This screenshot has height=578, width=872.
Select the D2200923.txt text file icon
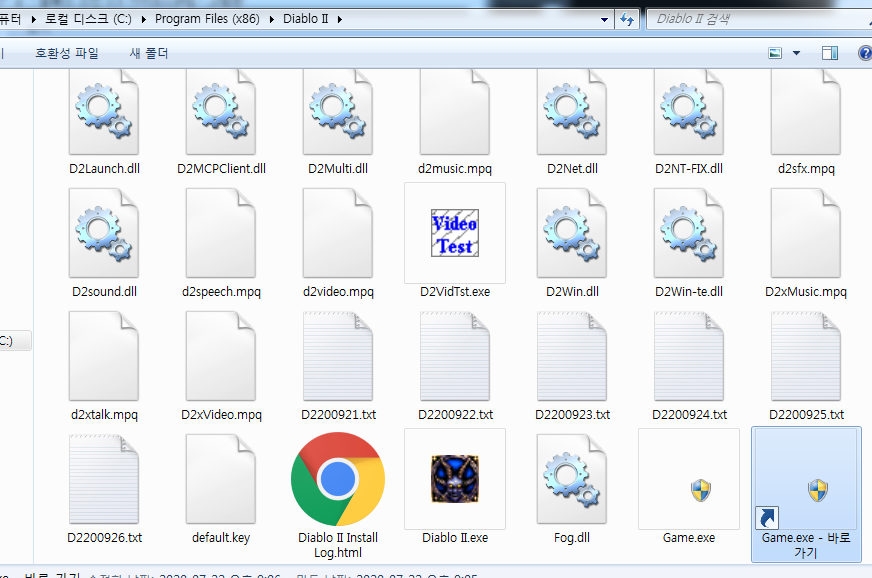pyautogui.click(x=572, y=356)
